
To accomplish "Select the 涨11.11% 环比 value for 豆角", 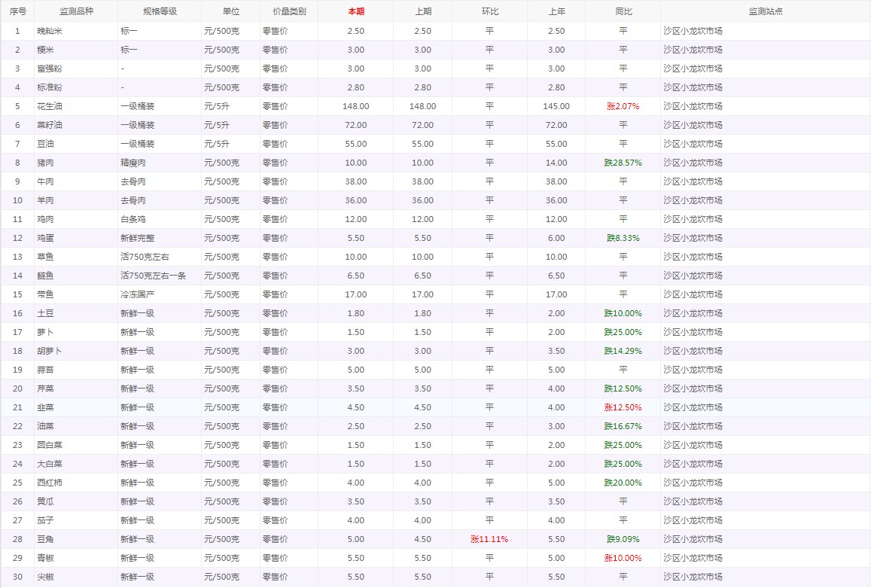I will (489, 539).
